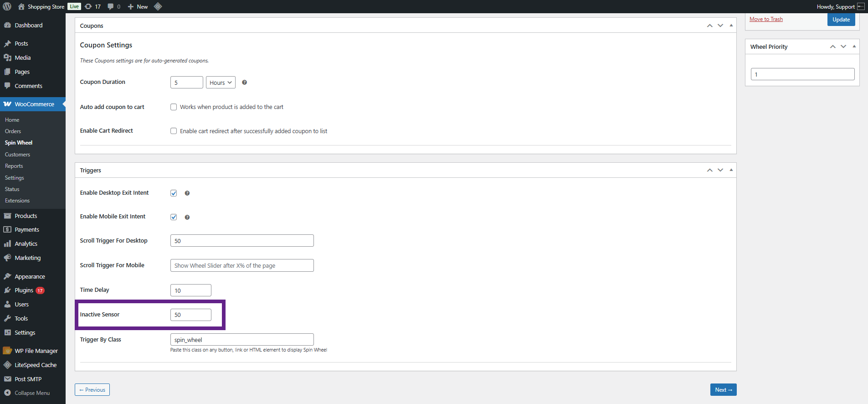The width and height of the screenshot is (868, 404).
Task: Collapse the Triggers panel with toggle arrow
Action: tap(731, 170)
